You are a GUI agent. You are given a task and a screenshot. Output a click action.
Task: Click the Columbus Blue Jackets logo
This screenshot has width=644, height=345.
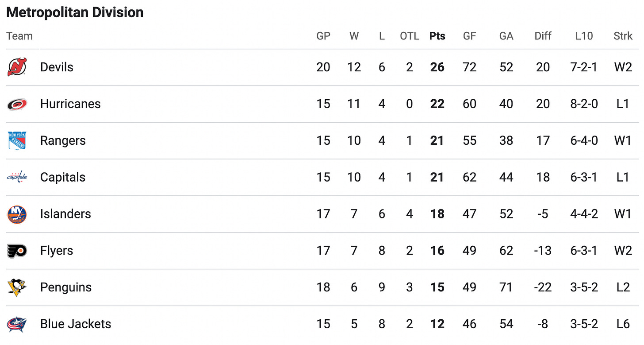point(17,324)
